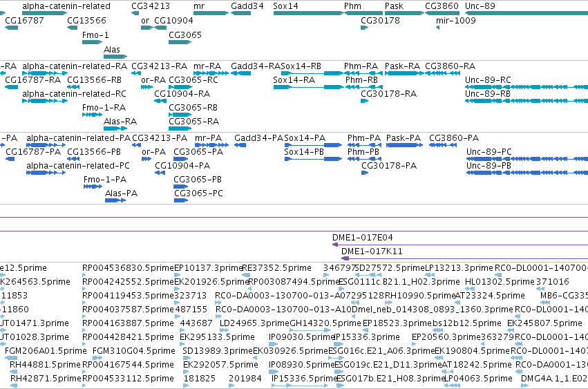Click the RH44881.5prime EST label
588x389 pixels.
click(x=45, y=365)
